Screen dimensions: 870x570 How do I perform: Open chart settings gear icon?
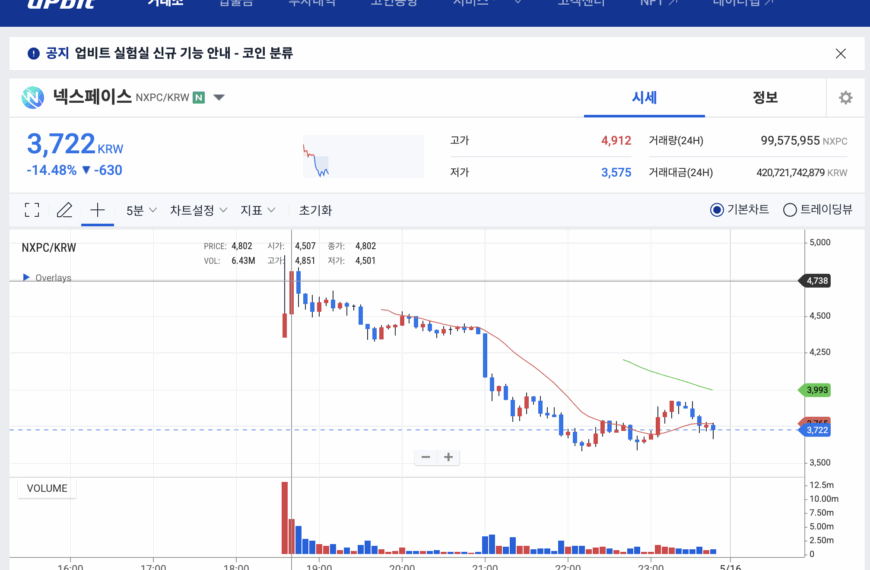point(845,98)
